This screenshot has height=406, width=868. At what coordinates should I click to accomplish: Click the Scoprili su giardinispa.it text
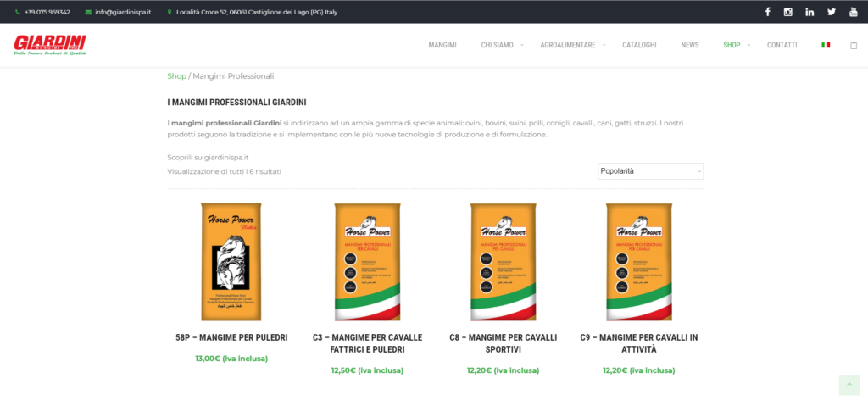[208, 158]
